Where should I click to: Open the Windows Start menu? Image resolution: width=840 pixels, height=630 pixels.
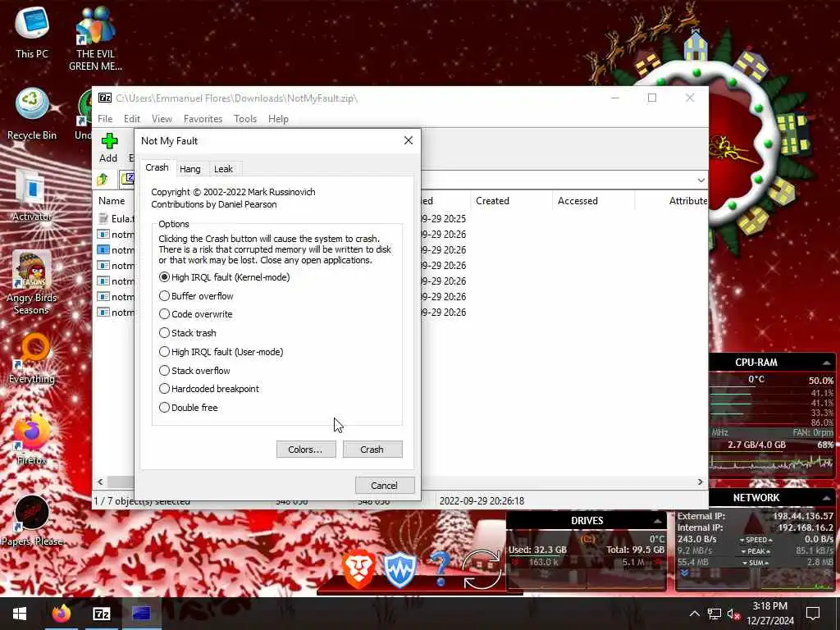20,614
